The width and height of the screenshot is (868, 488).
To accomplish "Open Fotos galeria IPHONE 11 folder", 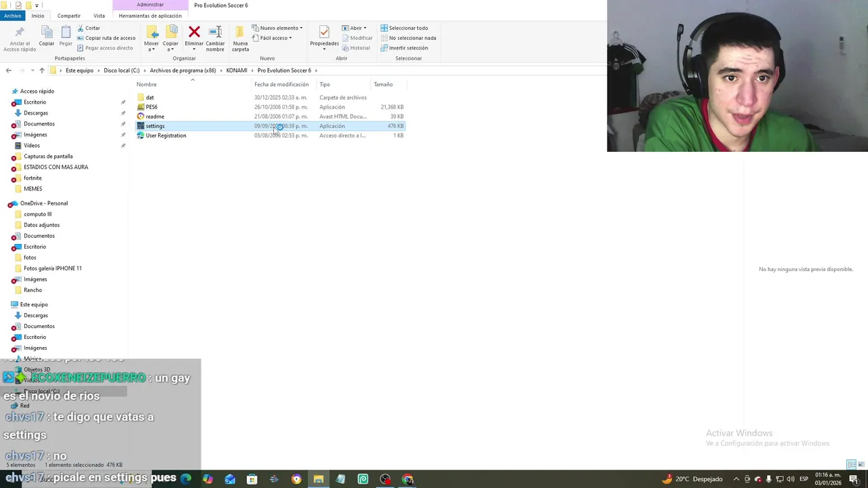I will [x=52, y=268].
